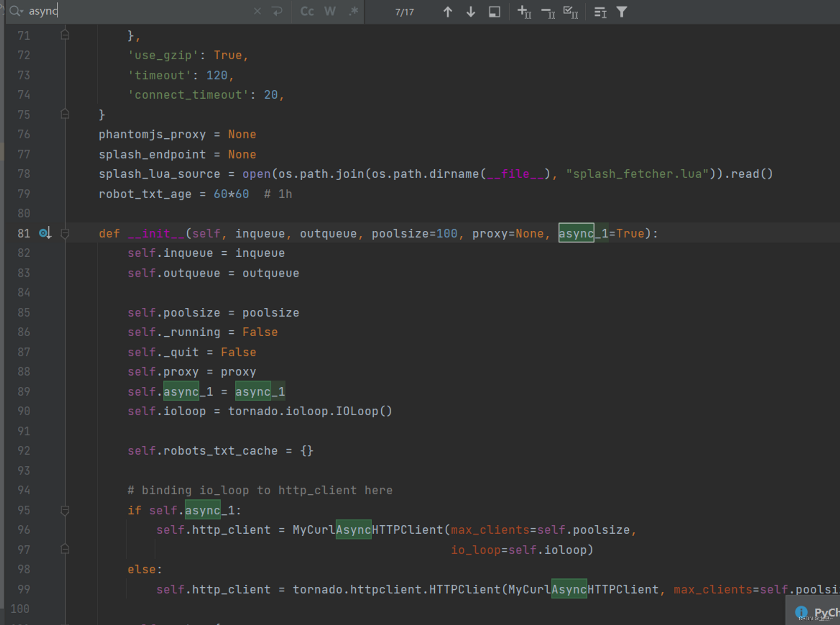Collapse the __init__ method fold marker
This screenshot has height=625, width=840.
[x=65, y=233]
